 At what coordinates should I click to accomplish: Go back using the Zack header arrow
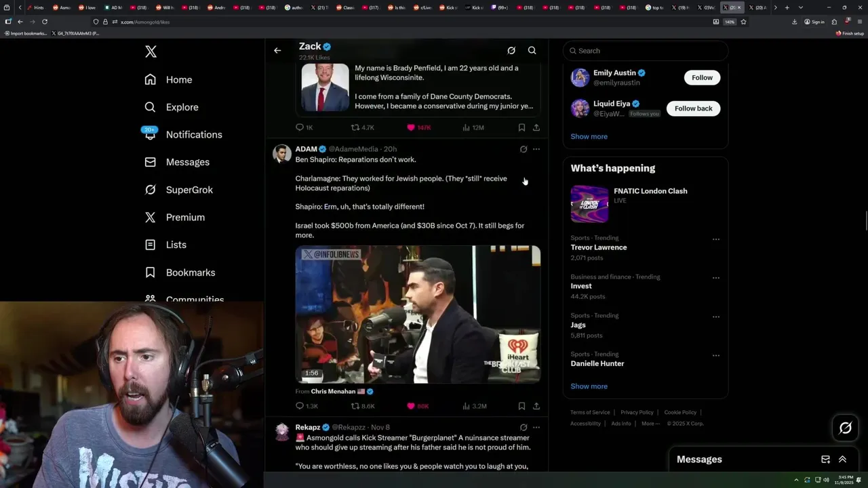(x=277, y=50)
